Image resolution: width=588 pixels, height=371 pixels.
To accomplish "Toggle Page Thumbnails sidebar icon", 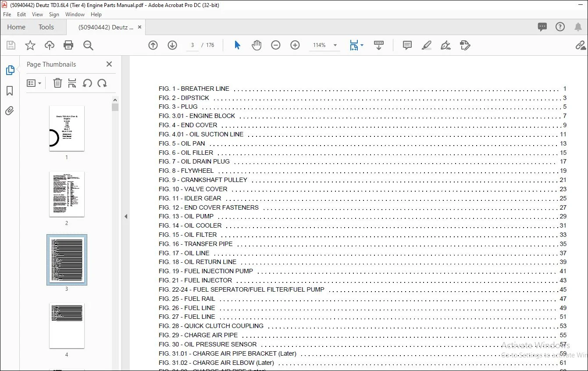I will tap(10, 70).
